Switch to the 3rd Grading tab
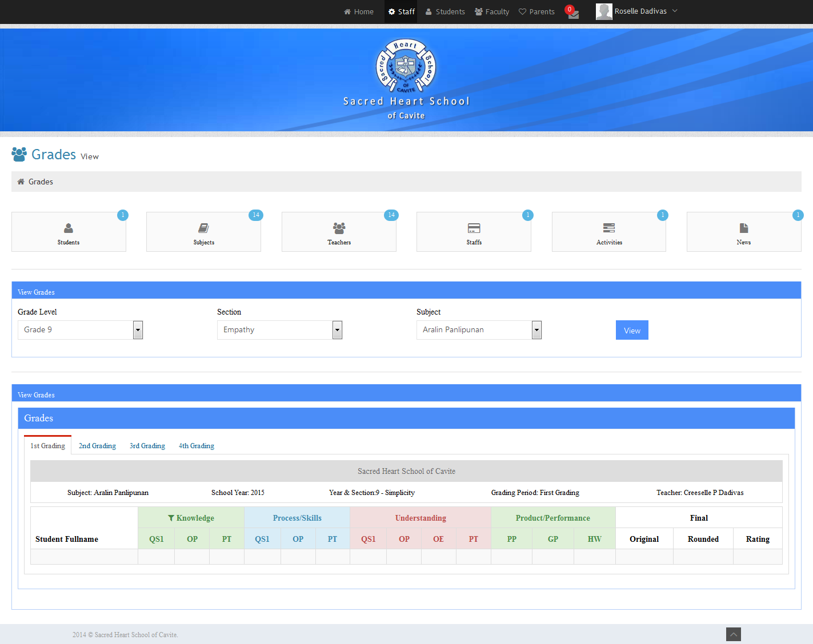 point(147,445)
